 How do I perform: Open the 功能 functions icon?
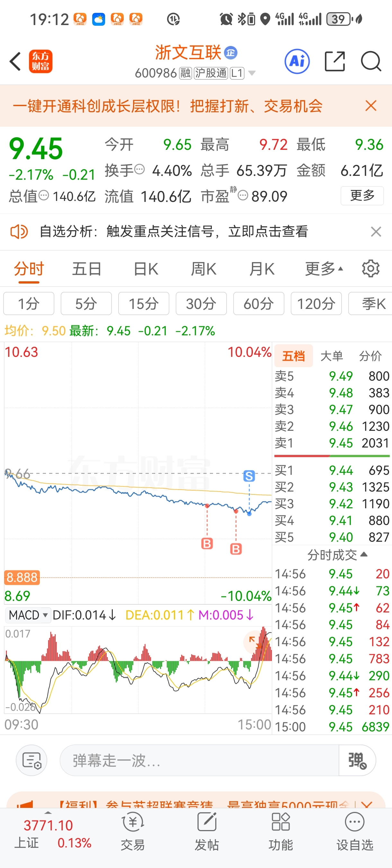click(281, 832)
